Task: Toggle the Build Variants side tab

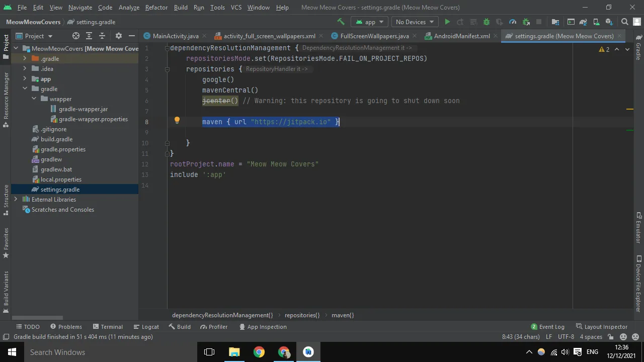Action: coord(6,292)
